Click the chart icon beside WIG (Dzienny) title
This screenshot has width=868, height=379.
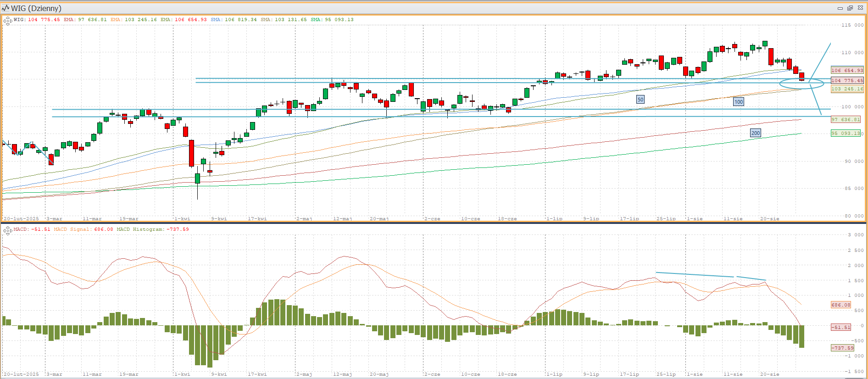click(x=6, y=8)
